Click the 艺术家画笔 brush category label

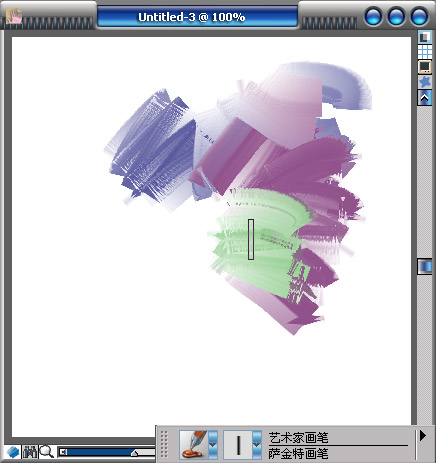pyautogui.click(x=299, y=438)
